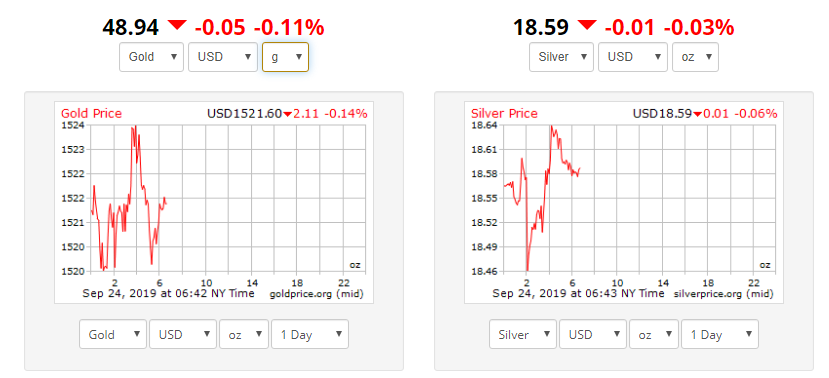Image resolution: width=829 pixels, height=378 pixels.
Task: Expand the oz selector below the gold chart
Action: (244, 334)
